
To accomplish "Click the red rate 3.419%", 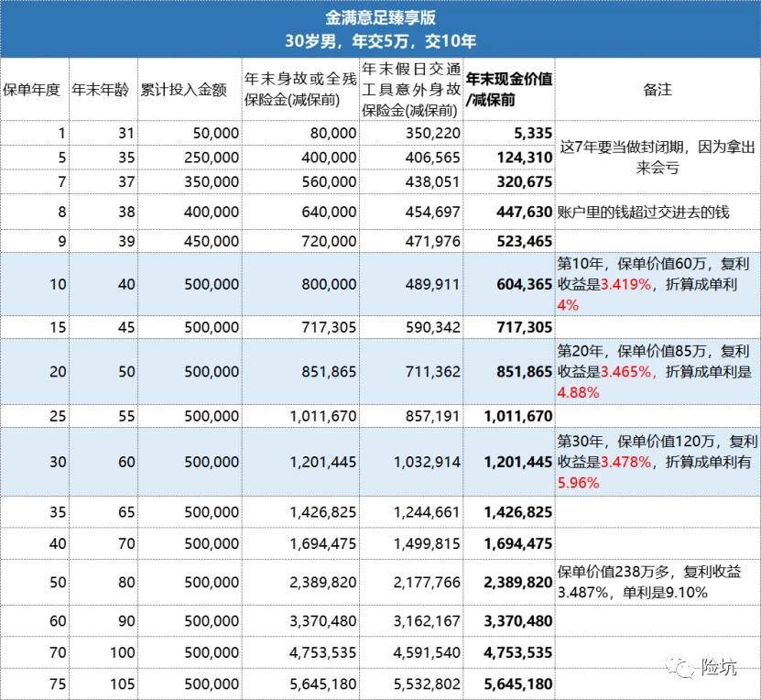I will pos(625,284).
